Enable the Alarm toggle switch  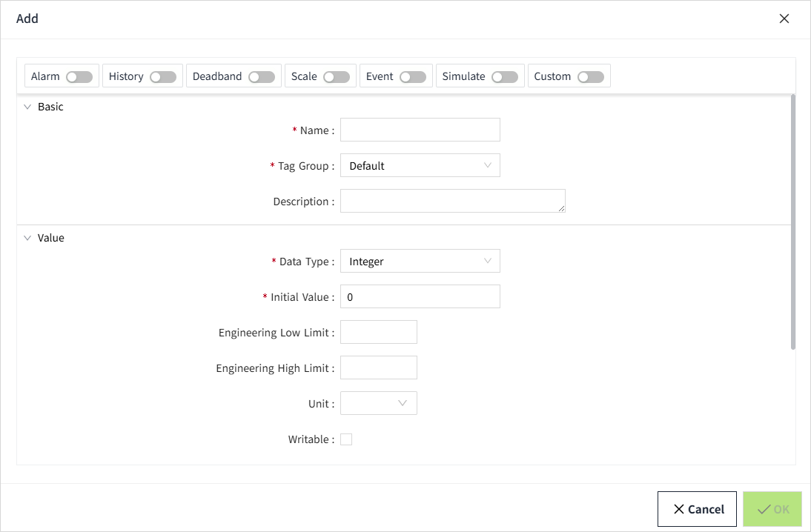[79, 77]
